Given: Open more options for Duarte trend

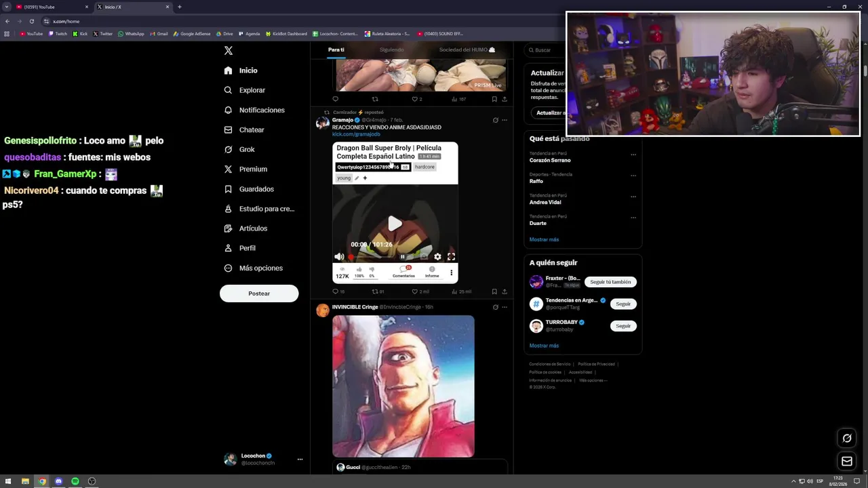Looking at the screenshot, I should tap(633, 218).
